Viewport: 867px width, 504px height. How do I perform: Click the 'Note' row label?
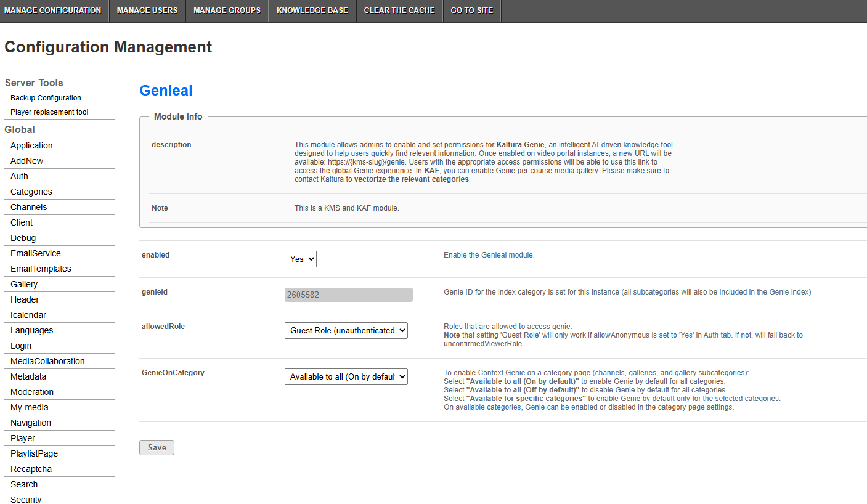tap(160, 208)
